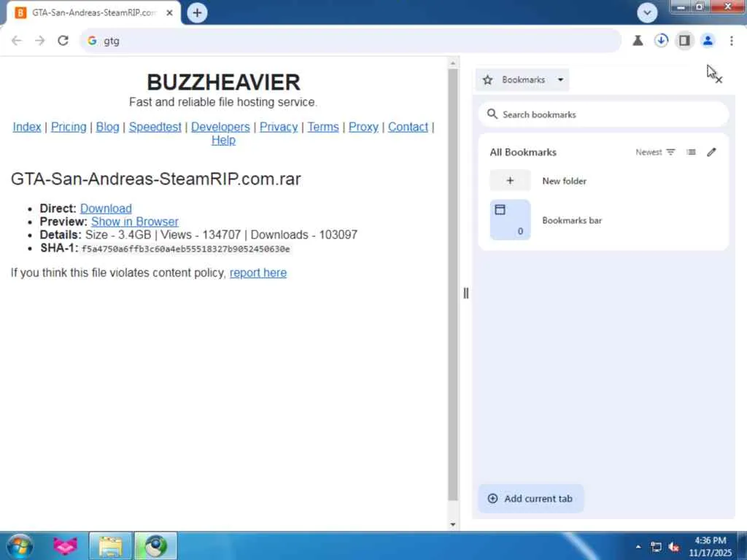Show hidden tray icons arrow

tap(638, 547)
